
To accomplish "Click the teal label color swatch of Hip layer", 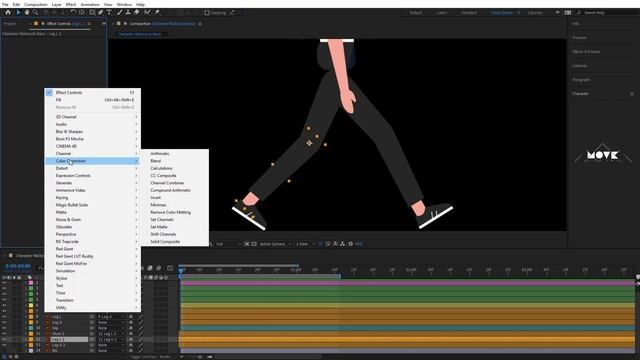I will pos(31,328).
